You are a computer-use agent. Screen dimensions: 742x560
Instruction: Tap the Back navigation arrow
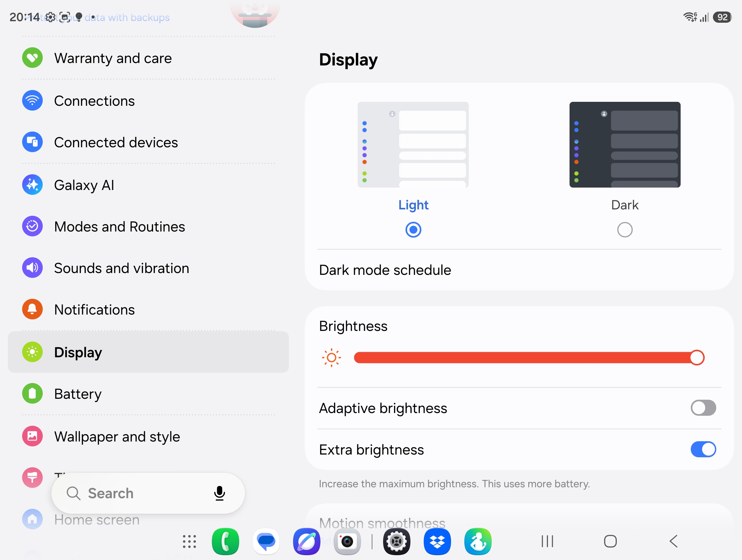(673, 541)
